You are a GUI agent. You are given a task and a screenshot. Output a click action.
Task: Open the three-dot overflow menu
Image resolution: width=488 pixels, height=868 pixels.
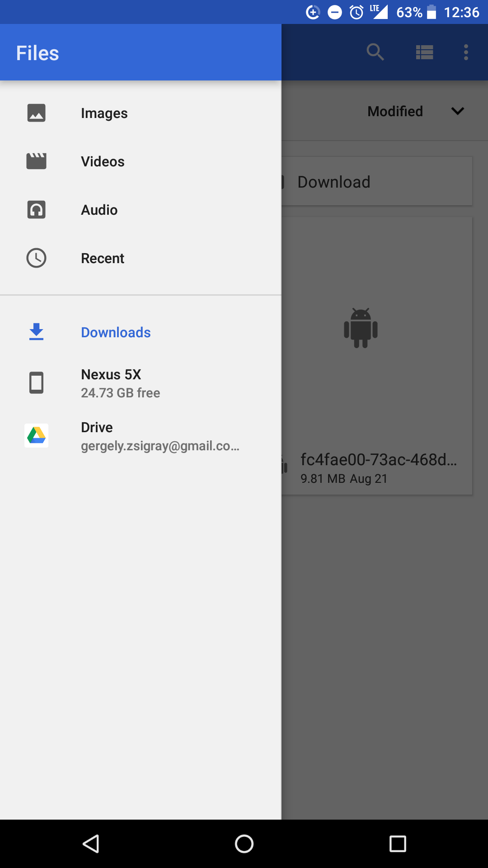[x=466, y=52]
